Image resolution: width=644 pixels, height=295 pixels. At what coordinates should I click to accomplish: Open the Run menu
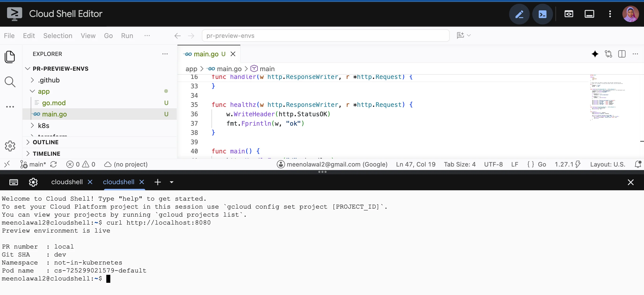(x=127, y=36)
